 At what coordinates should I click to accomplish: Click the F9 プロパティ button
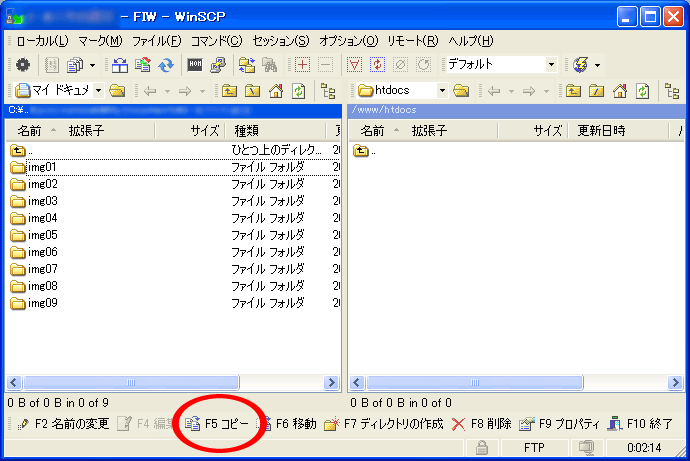[x=559, y=424]
